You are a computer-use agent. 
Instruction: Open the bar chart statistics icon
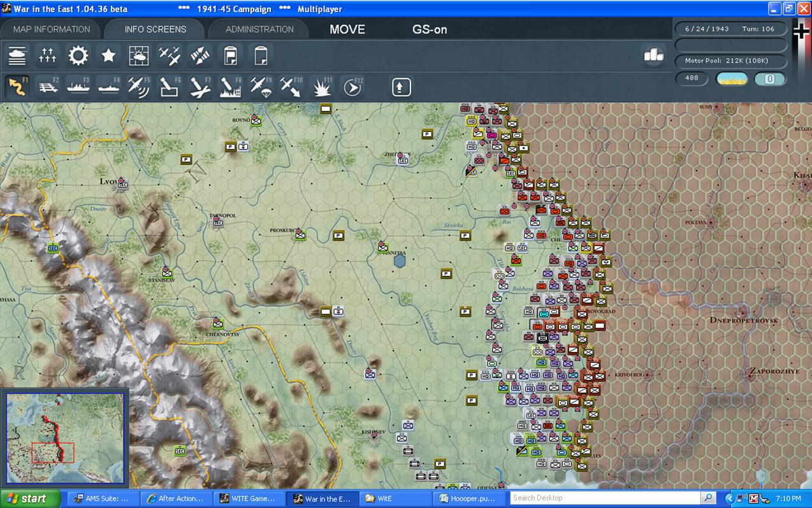(654, 55)
